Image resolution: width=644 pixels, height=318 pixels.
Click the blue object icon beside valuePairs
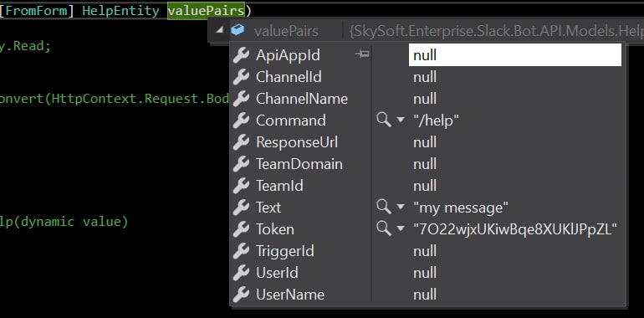238,29
